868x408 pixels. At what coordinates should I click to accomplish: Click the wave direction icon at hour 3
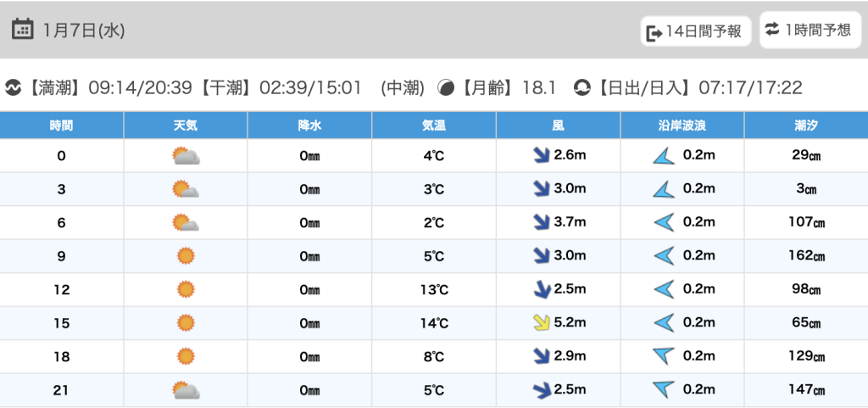pos(663,190)
